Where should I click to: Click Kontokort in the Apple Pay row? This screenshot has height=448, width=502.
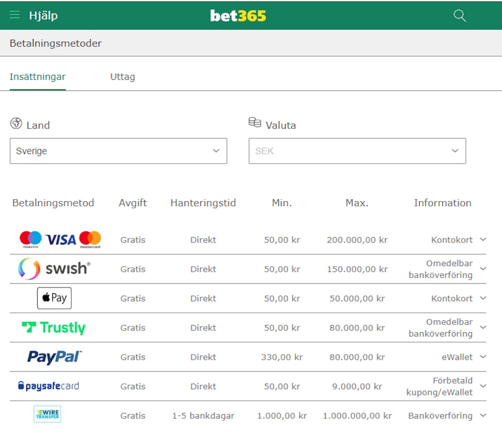(452, 298)
